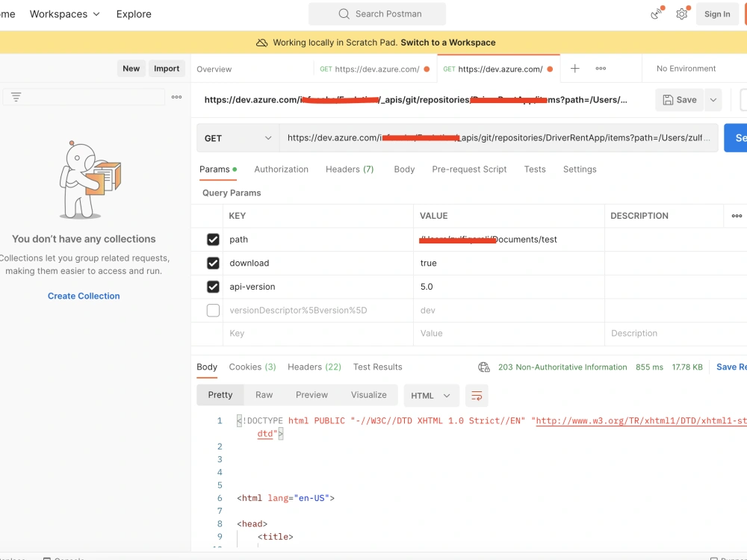Click the New button

(131, 69)
